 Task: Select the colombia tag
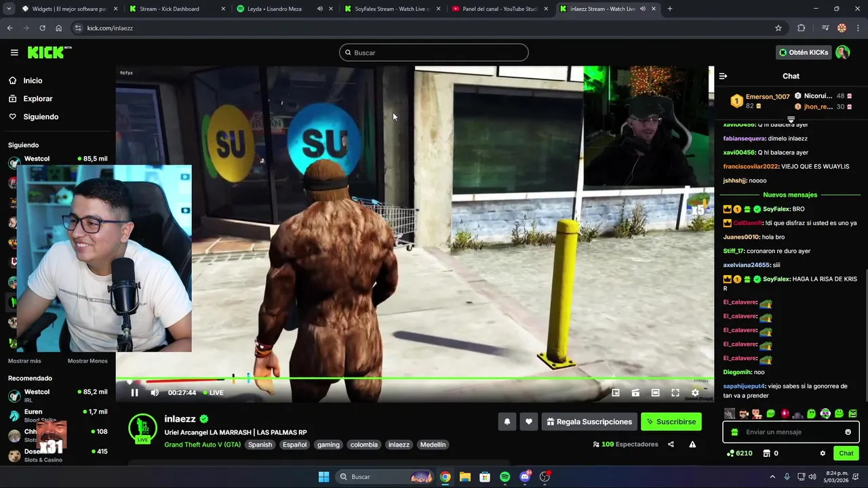coord(364,445)
